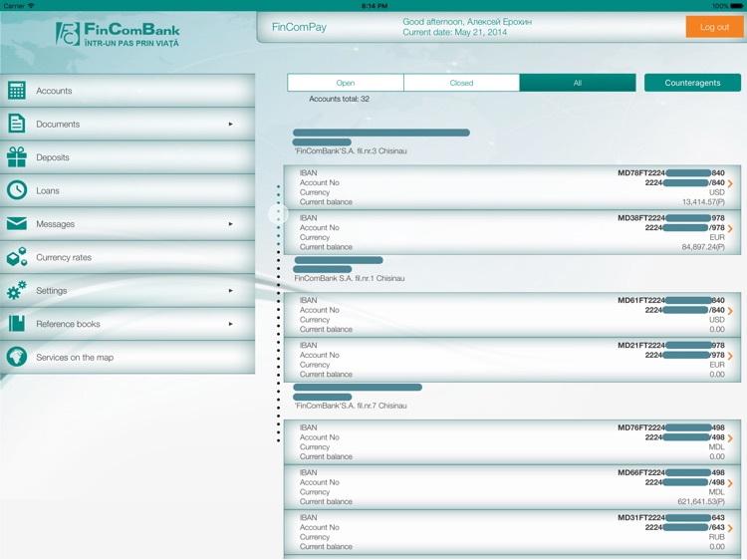
Task: Click the Settings gears icon
Action: (x=17, y=290)
